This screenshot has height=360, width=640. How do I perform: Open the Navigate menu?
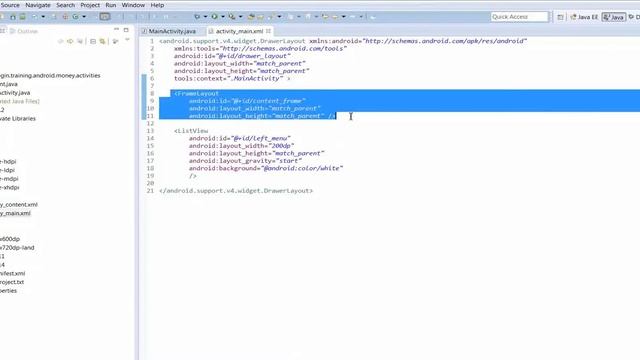click(38, 5)
